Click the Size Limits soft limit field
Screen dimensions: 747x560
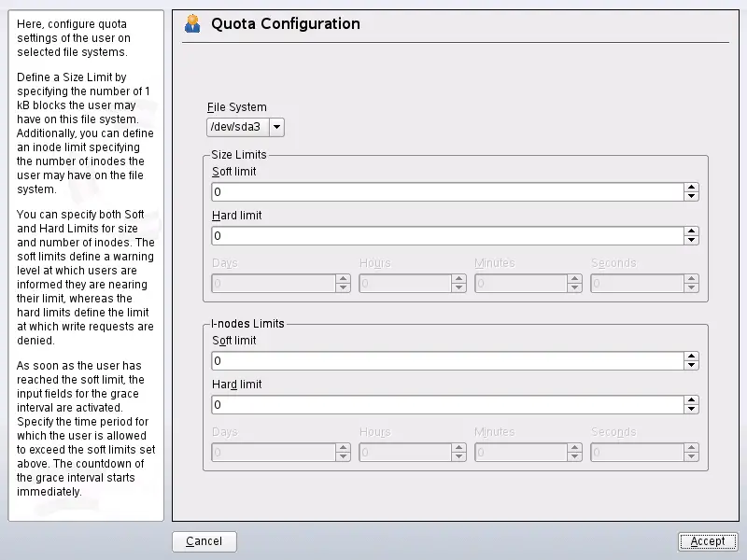446,191
